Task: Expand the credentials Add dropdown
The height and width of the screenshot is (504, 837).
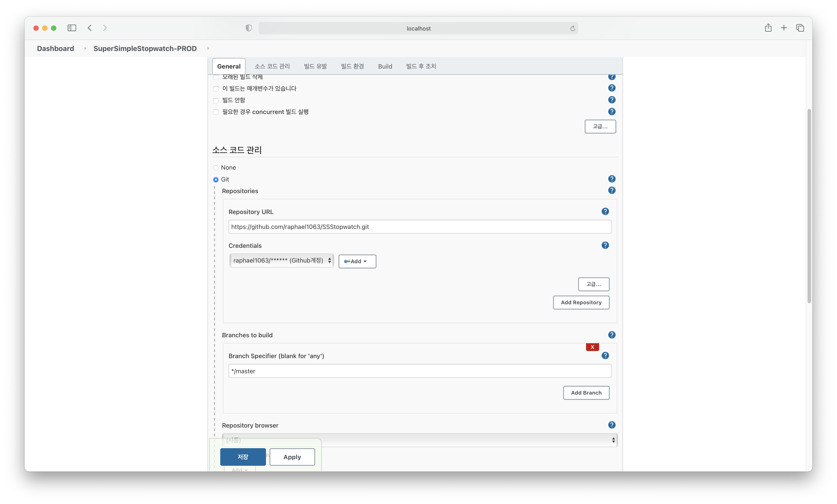Action: point(357,261)
